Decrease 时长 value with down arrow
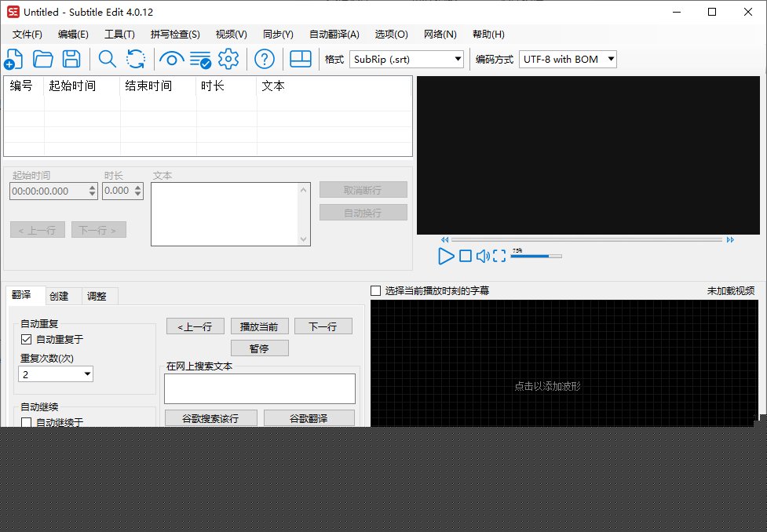The height and width of the screenshot is (532, 767). (x=138, y=195)
